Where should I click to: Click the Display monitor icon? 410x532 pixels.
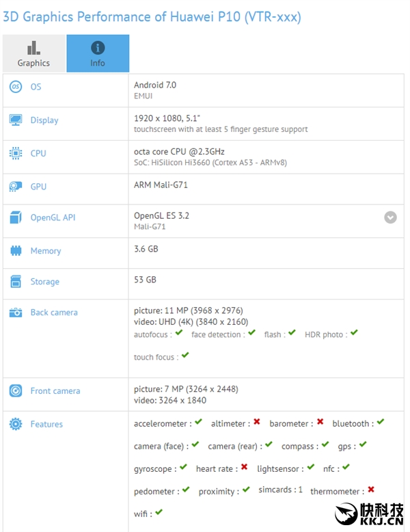[16, 120]
